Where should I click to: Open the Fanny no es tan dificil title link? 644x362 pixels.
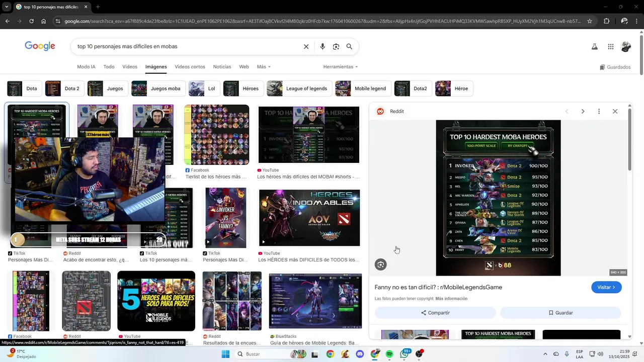point(438,287)
